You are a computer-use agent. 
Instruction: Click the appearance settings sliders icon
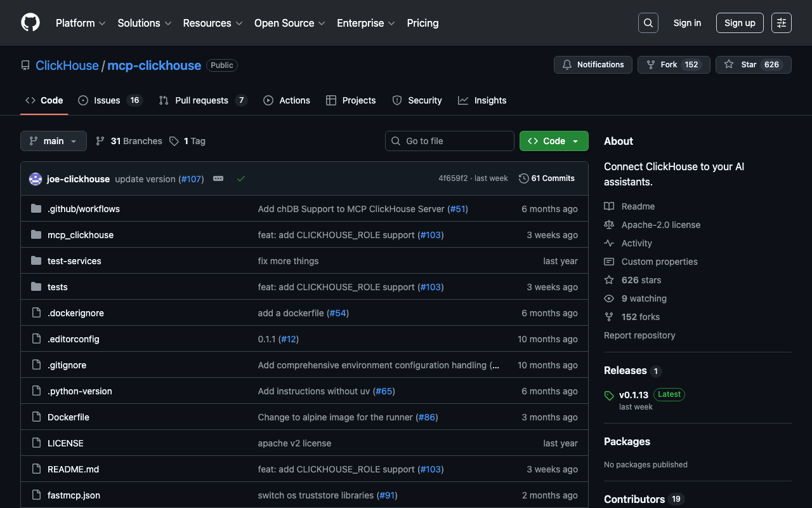[781, 23]
